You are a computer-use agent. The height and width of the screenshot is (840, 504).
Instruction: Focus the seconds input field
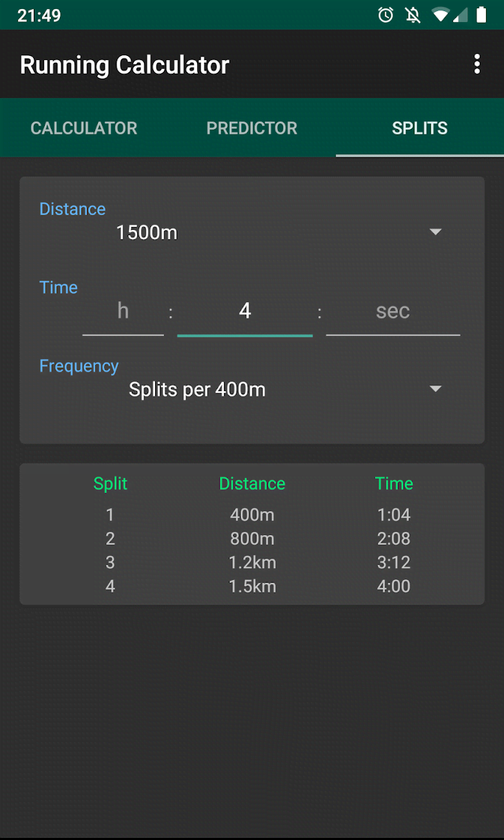393,312
